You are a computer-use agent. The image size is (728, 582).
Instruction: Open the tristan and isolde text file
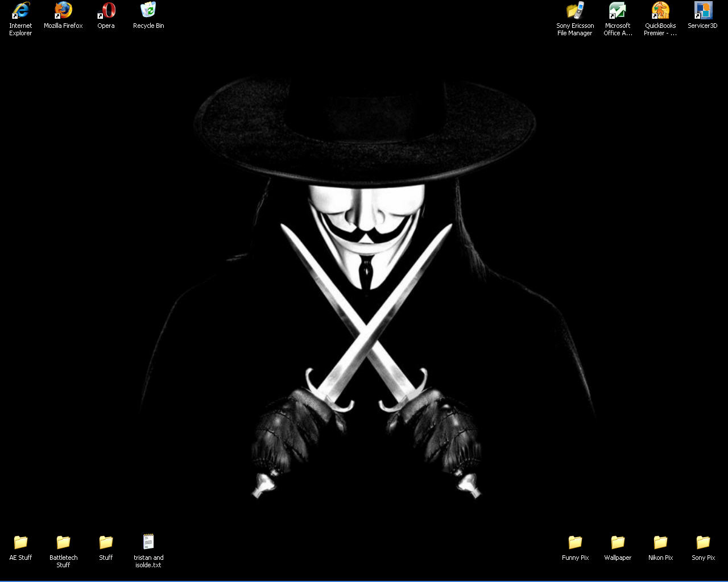[148, 542]
